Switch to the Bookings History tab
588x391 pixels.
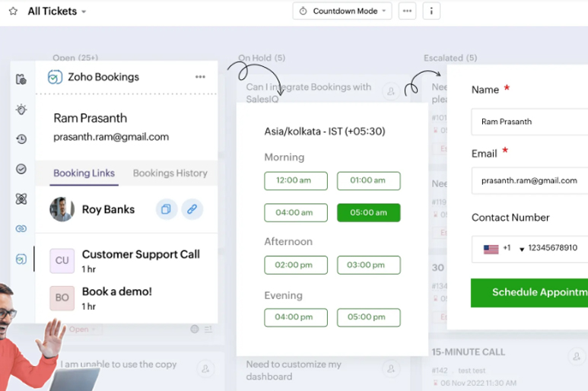click(x=170, y=173)
